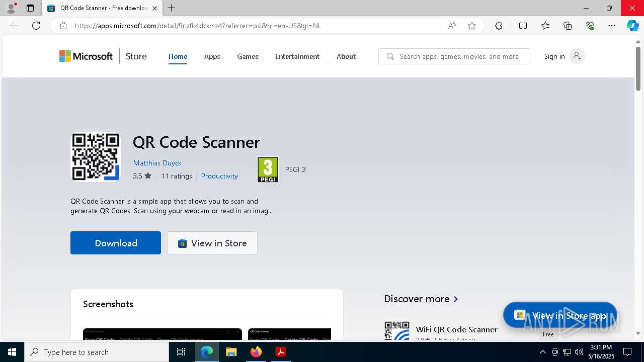Open Collections icon
Screen dimensions: 644x362
click(x=568, y=26)
